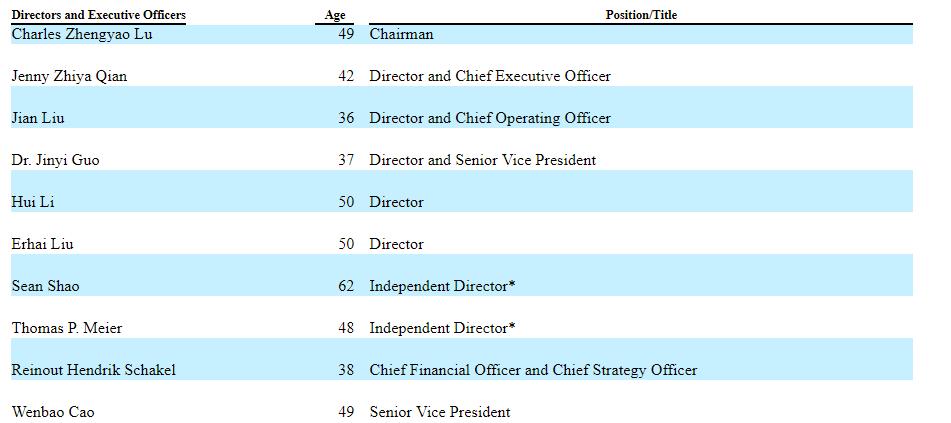Click the name Charles Zhengyao Lu

pyautogui.click(x=82, y=34)
